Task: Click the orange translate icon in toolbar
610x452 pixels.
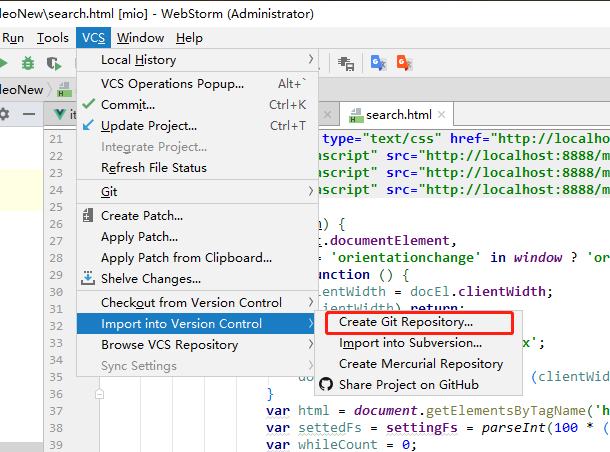Action: coord(404,63)
